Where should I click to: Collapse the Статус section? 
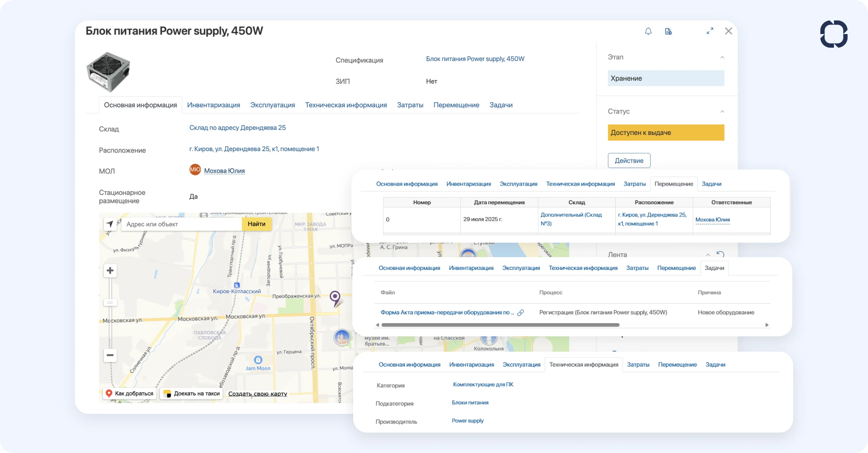pyautogui.click(x=722, y=112)
